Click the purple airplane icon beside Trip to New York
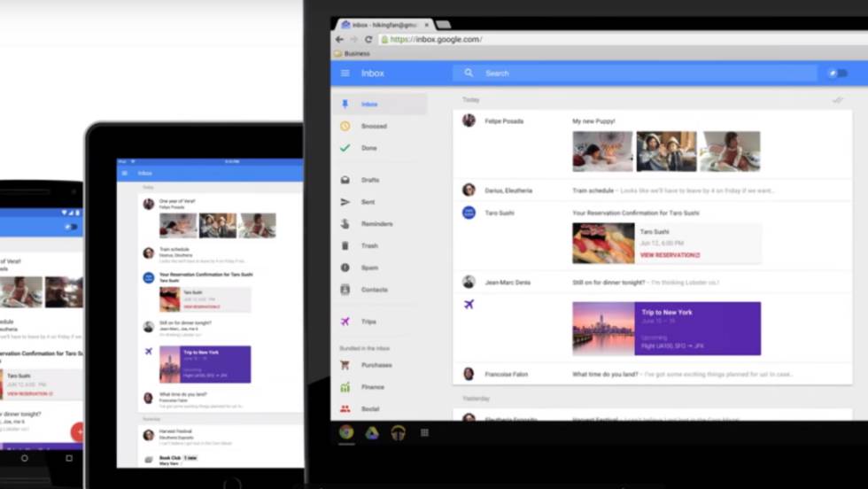The height and width of the screenshot is (489, 868). click(469, 304)
